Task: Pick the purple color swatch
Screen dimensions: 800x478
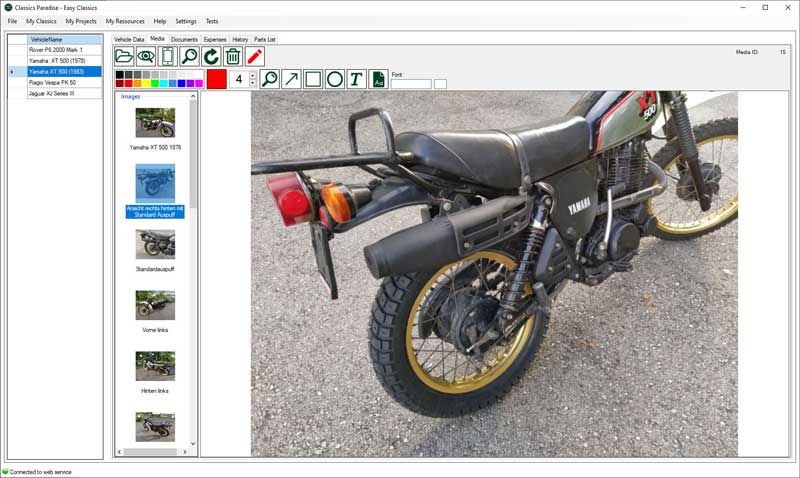Action: (x=190, y=83)
